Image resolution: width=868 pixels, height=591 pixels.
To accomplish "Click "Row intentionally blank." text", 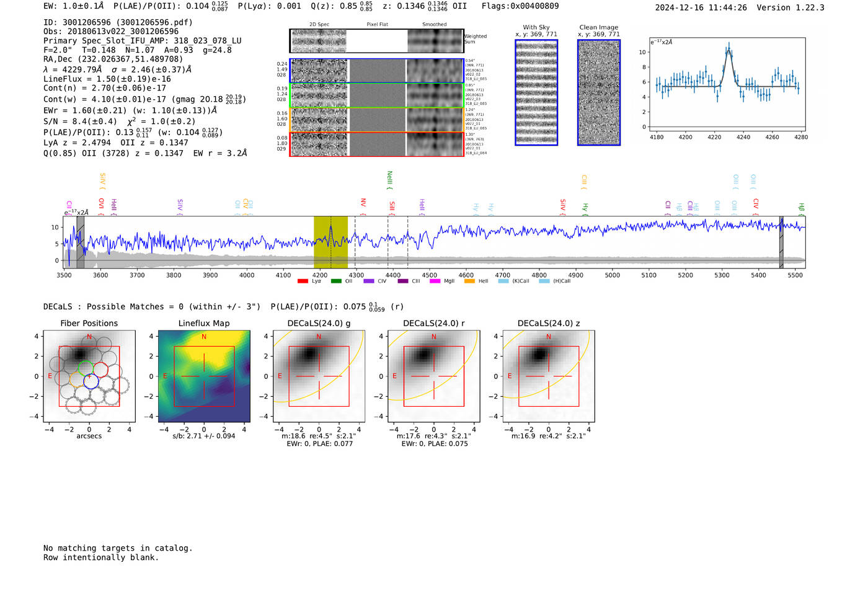I will tap(101, 558).
